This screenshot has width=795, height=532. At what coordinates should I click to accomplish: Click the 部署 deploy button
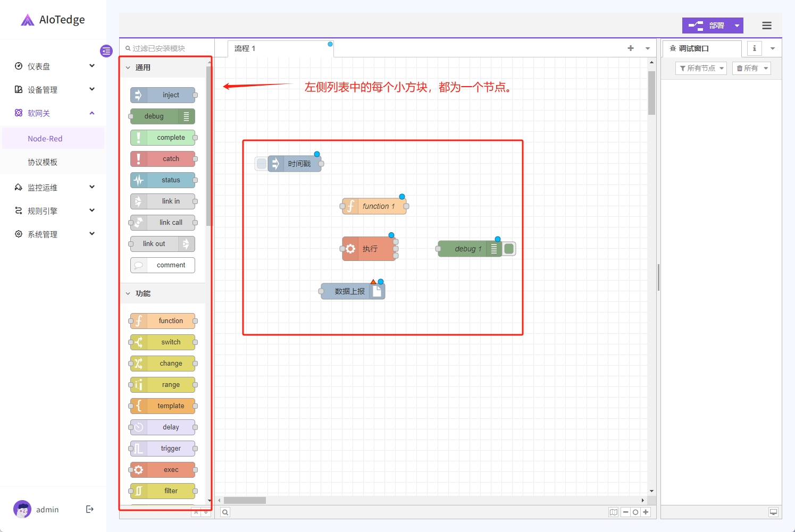[x=706, y=26]
